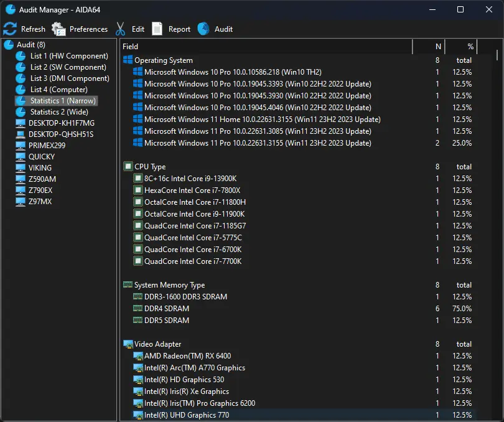Select the Z790EX tree label

(40, 190)
